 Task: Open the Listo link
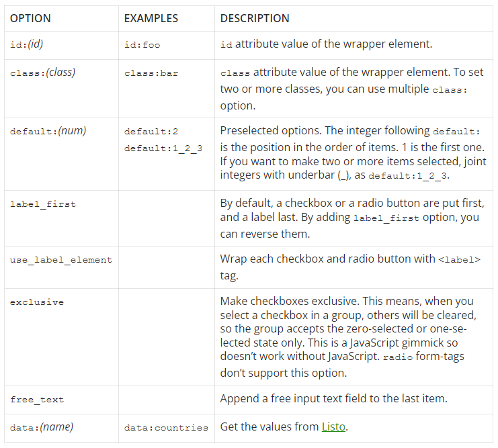point(333,427)
